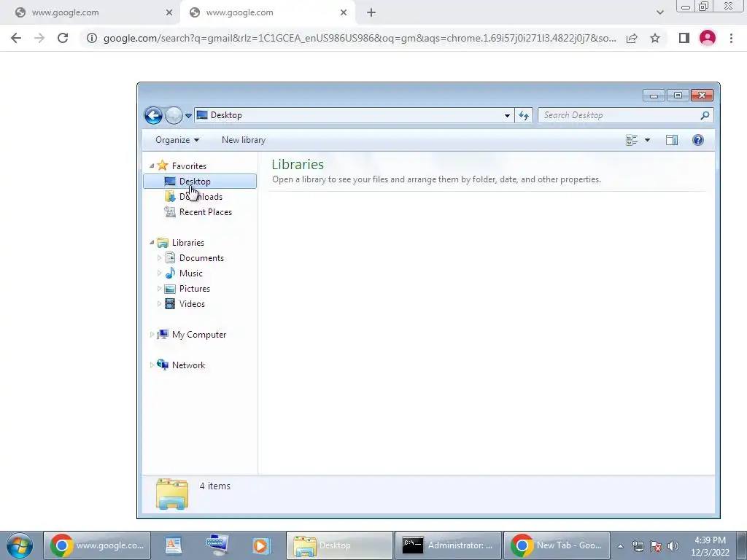
Task: Open the Organize menu
Action: point(177,140)
